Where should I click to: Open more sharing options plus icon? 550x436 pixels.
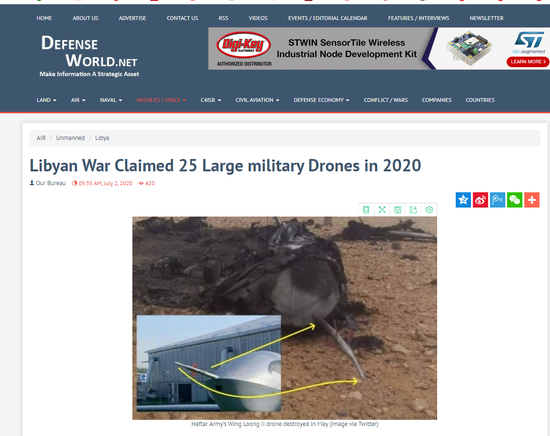[x=532, y=200]
